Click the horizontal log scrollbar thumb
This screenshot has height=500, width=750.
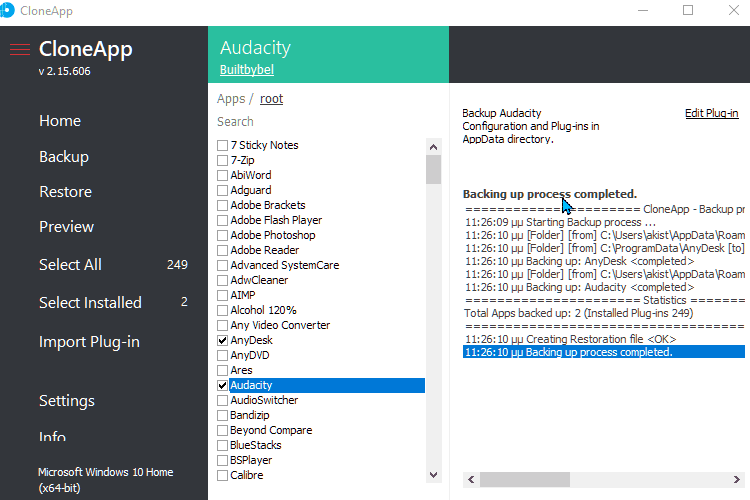525,479
